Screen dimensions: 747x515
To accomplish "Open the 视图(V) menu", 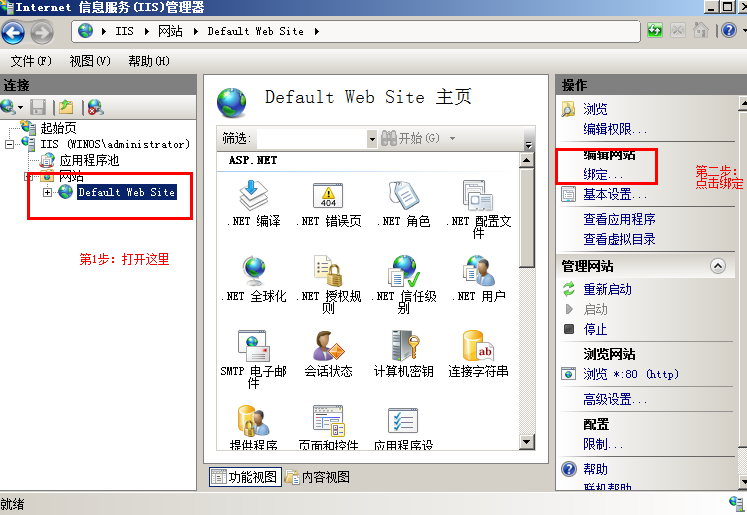I will (x=90, y=61).
